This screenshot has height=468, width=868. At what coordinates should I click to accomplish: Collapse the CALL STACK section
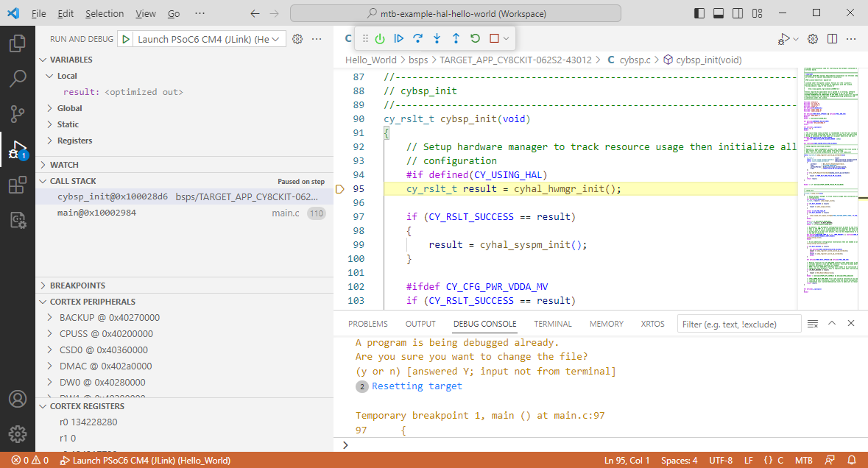point(73,181)
